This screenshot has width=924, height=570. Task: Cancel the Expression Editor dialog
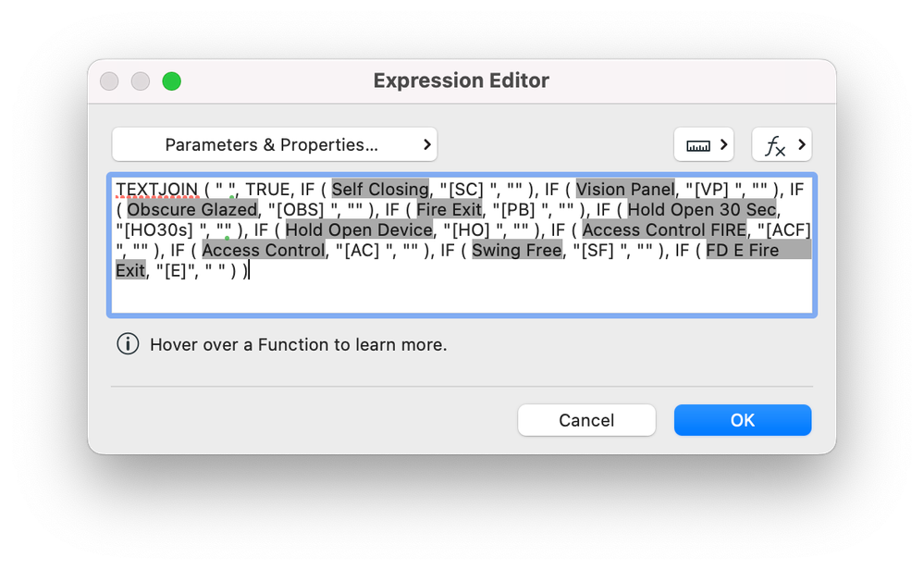click(586, 420)
